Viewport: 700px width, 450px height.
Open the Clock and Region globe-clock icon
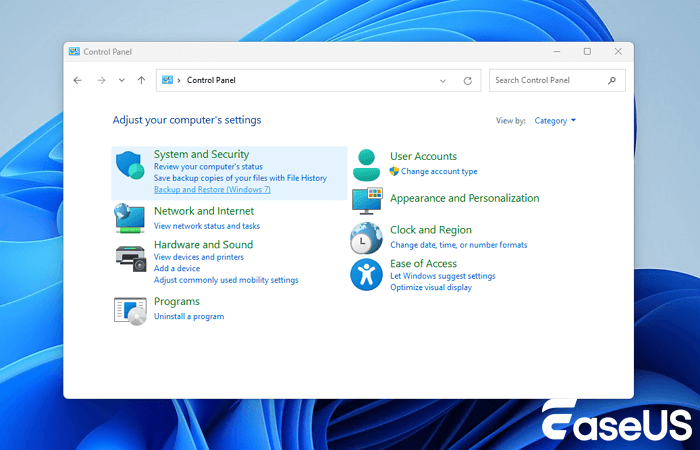coord(366,238)
